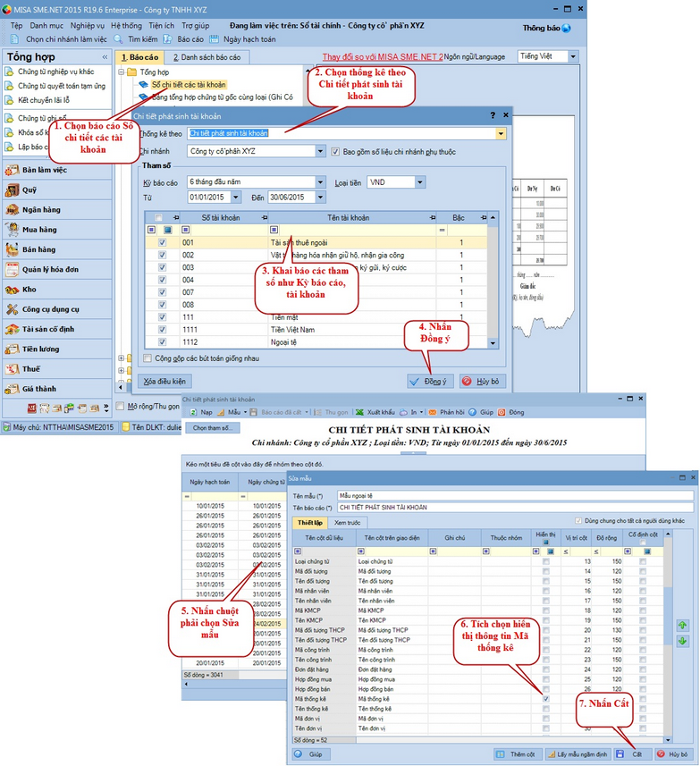Click In print icon in report window
The height and width of the screenshot is (766, 700).
tap(403, 412)
